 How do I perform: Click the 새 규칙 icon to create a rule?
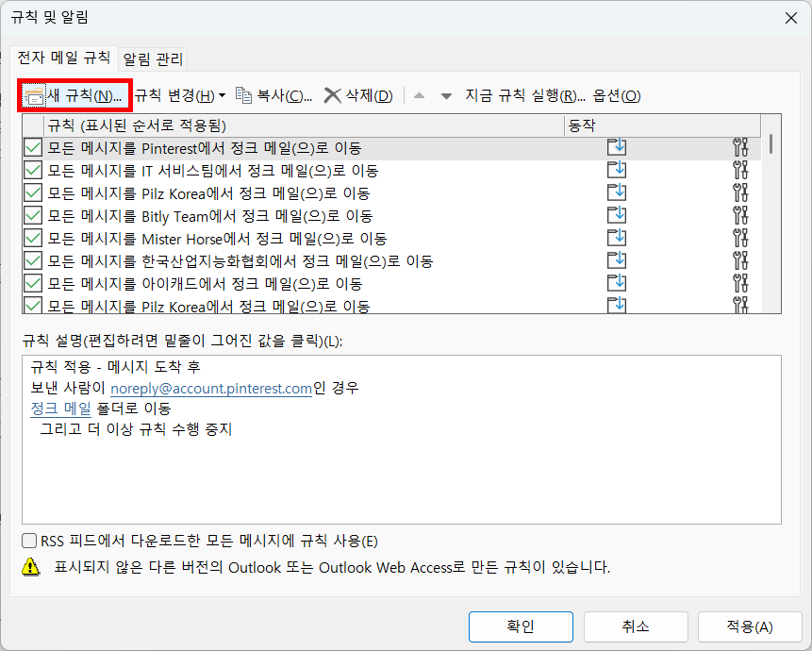point(33,95)
